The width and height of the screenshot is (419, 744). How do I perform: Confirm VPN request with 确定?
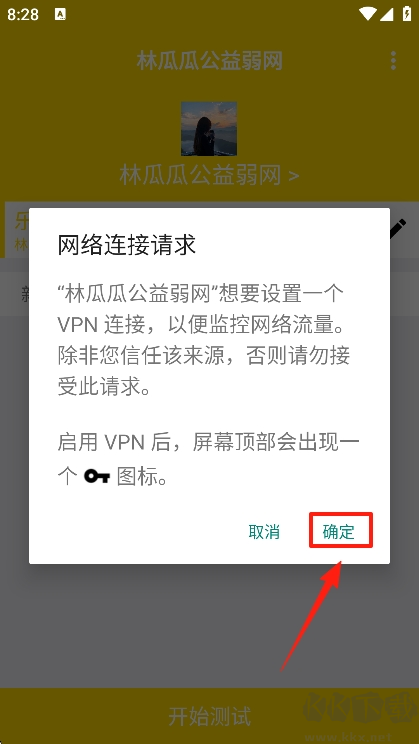[339, 532]
